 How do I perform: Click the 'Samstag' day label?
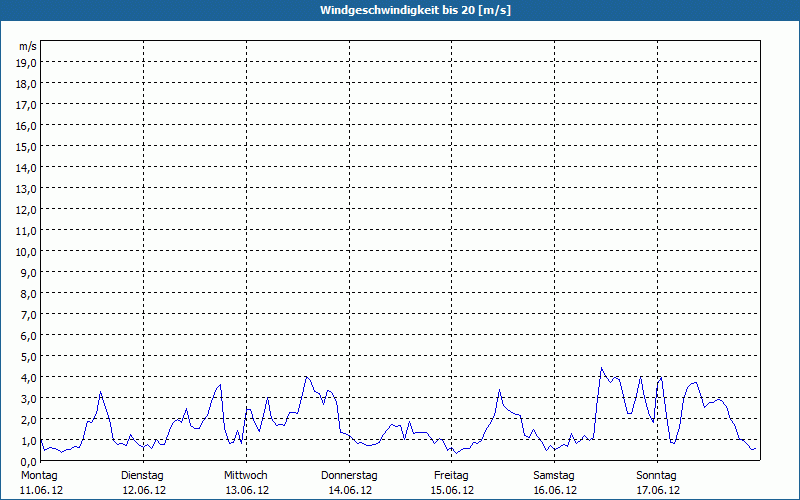(554, 476)
